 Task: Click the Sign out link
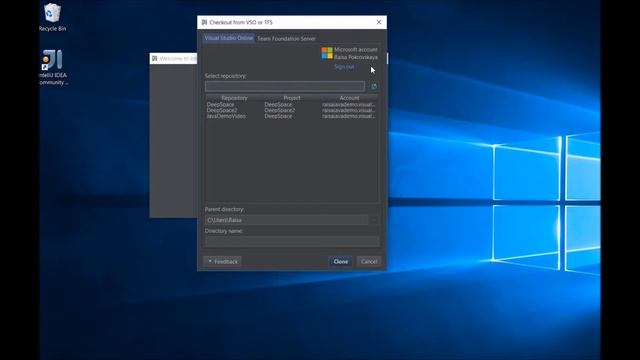tap(344, 67)
